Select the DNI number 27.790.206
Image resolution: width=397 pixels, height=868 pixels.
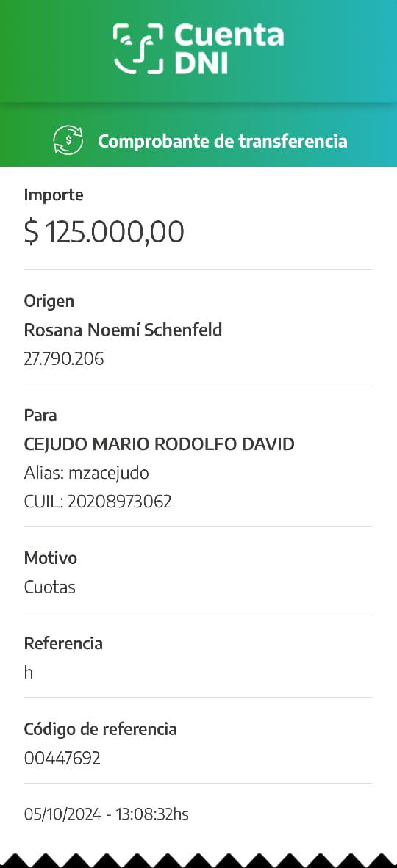[64, 359]
